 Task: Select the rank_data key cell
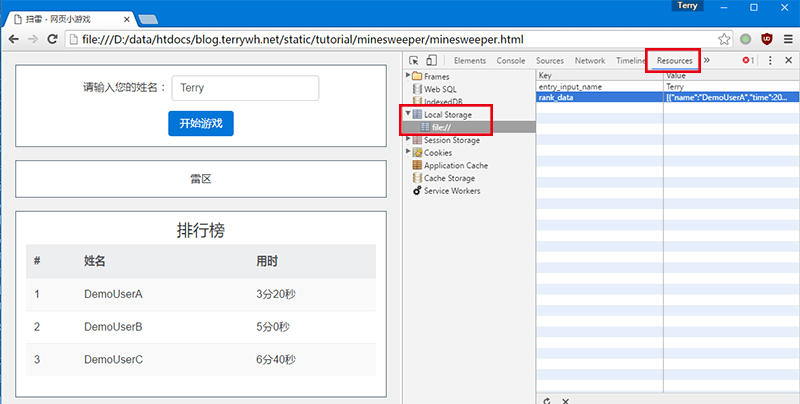pos(599,97)
